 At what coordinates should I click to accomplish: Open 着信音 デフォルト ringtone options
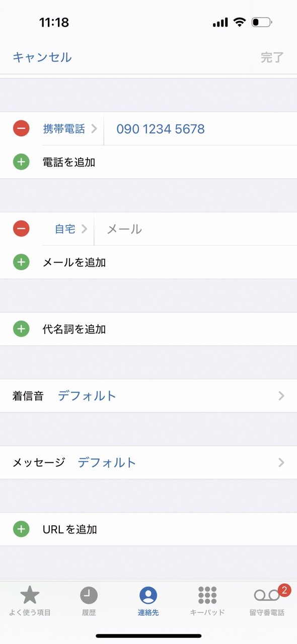click(148, 396)
